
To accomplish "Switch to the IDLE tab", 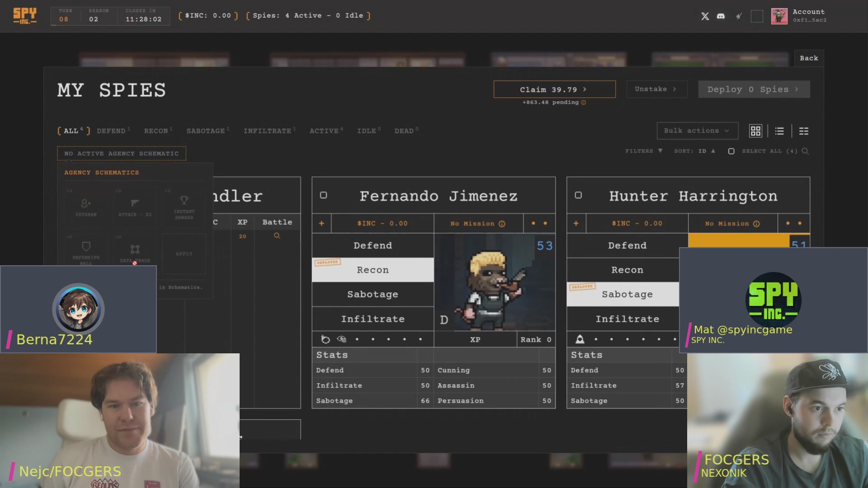I will tap(368, 131).
